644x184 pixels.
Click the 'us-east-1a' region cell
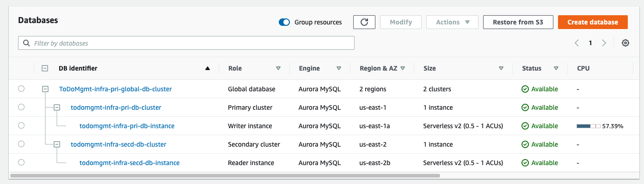click(375, 126)
